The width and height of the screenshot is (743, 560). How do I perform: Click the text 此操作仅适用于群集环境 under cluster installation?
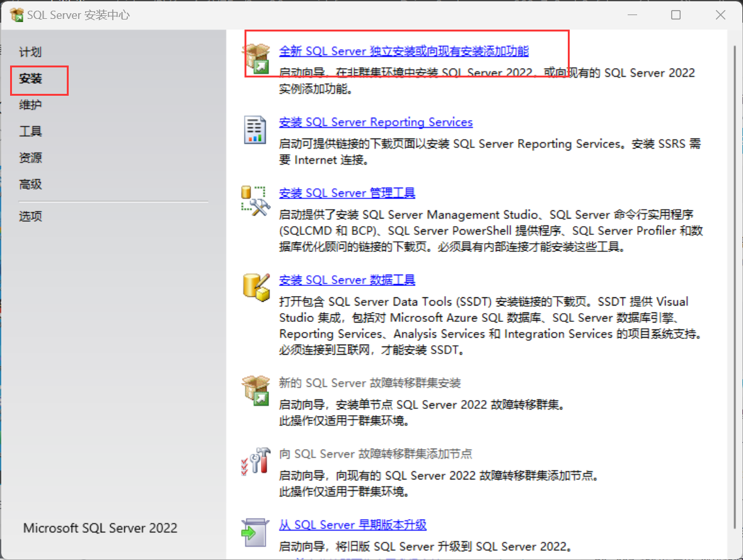click(343, 421)
